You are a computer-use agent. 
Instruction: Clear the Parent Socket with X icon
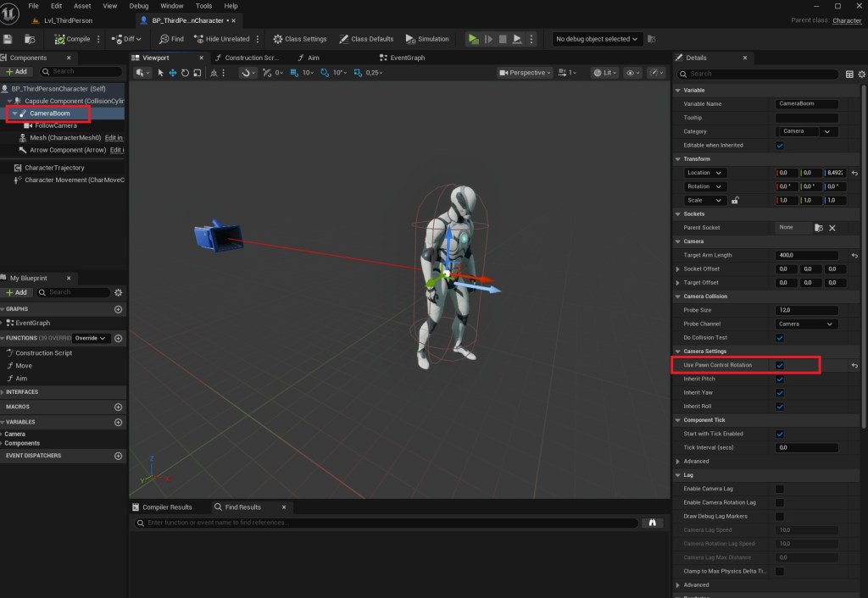(832, 228)
